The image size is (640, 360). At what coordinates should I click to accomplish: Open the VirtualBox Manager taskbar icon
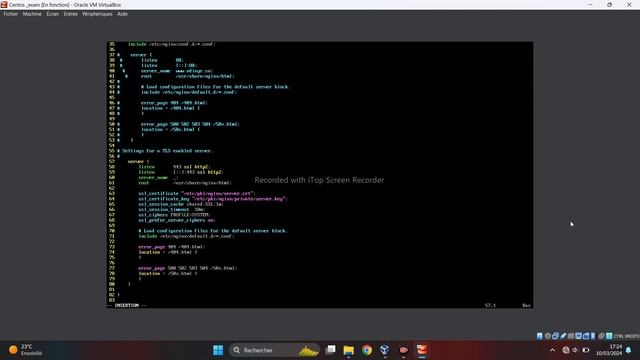click(384, 350)
